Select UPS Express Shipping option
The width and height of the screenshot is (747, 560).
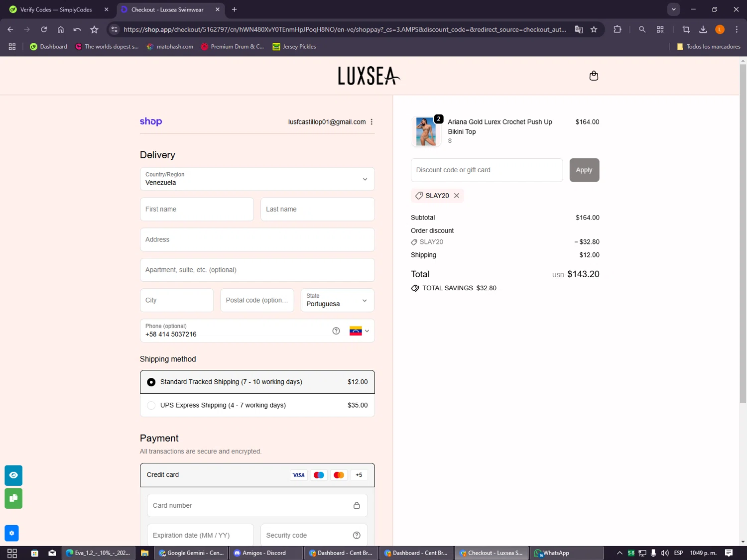(x=257, y=405)
